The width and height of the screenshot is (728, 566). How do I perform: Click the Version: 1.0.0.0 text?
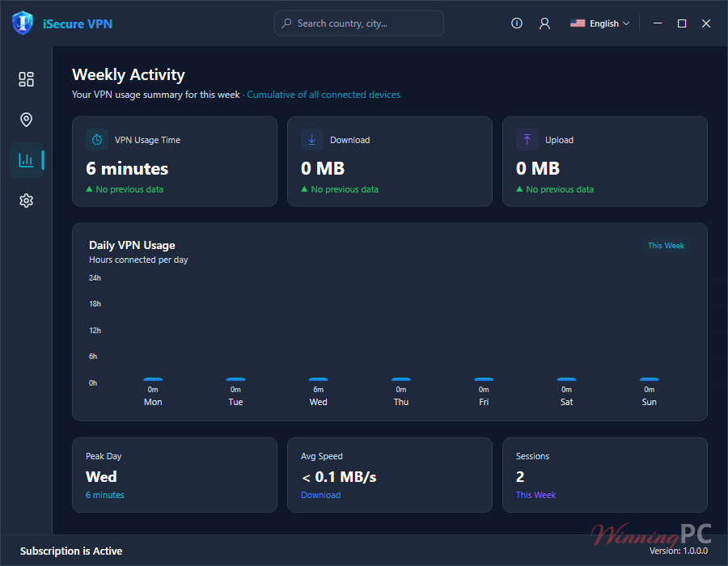pyautogui.click(x=679, y=551)
